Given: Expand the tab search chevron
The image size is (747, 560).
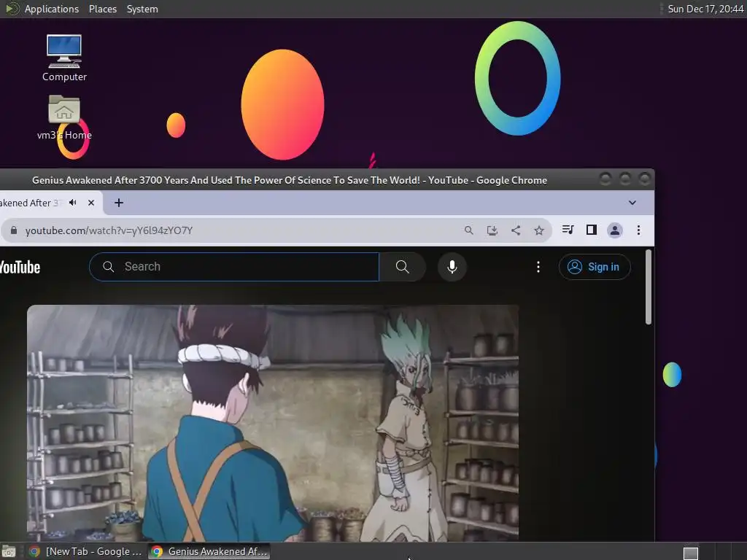Looking at the screenshot, I should pyautogui.click(x=632, y=203).
